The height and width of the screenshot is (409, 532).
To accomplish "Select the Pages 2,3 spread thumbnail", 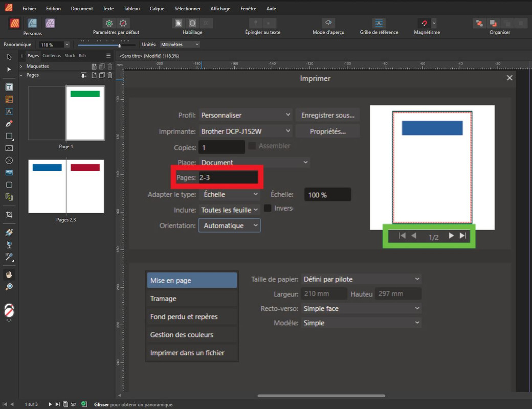I will tap(66, 186).
